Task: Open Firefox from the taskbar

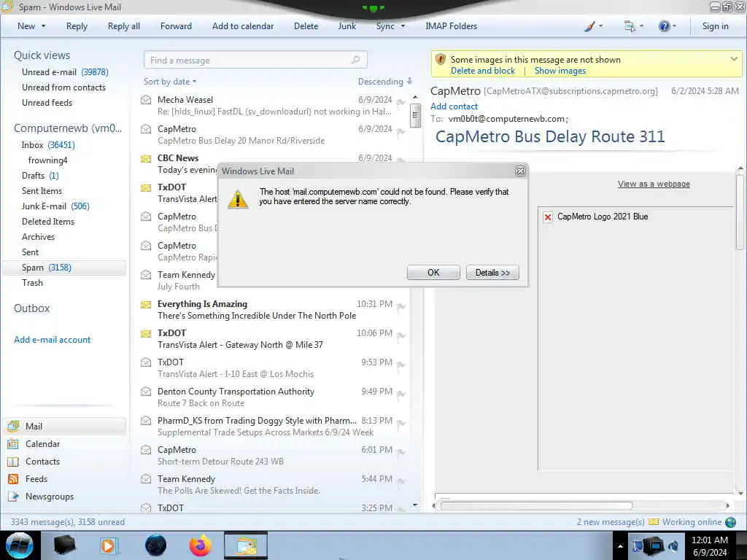Action: 201,545
